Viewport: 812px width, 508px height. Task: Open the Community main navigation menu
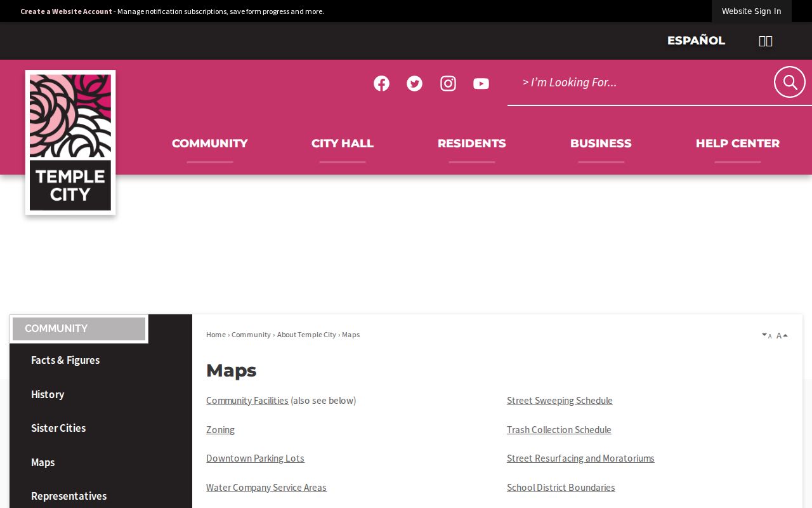[210, 144]
